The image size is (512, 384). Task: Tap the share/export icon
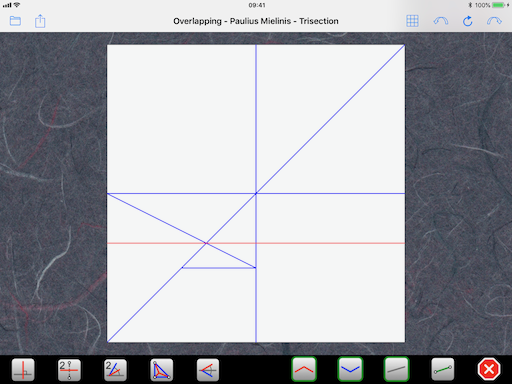pyautogui.click(x=40, y=21)
